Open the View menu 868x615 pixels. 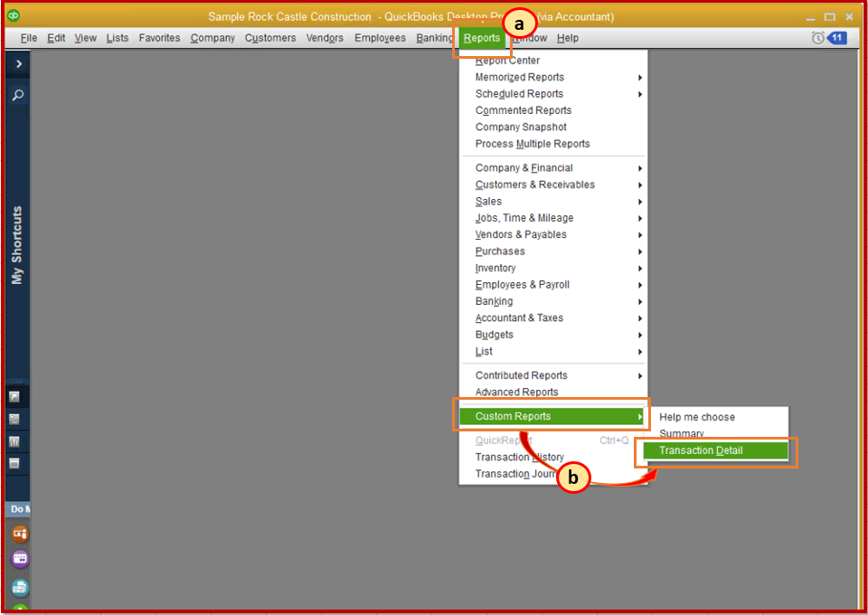[x=85, y=38]
